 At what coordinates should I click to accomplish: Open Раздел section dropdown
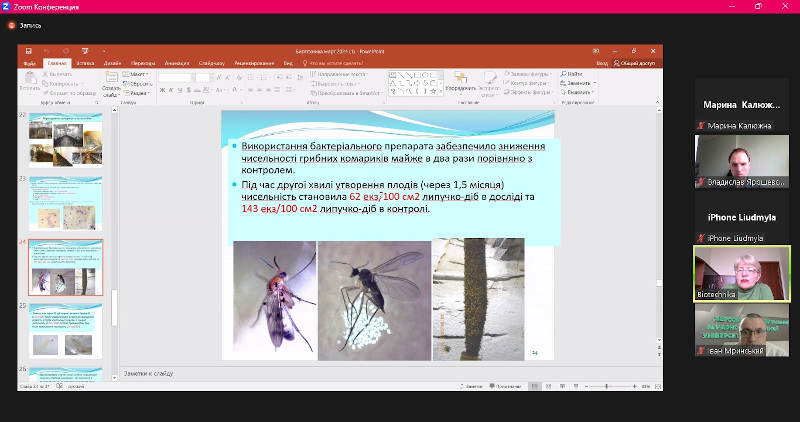(136, 93)
